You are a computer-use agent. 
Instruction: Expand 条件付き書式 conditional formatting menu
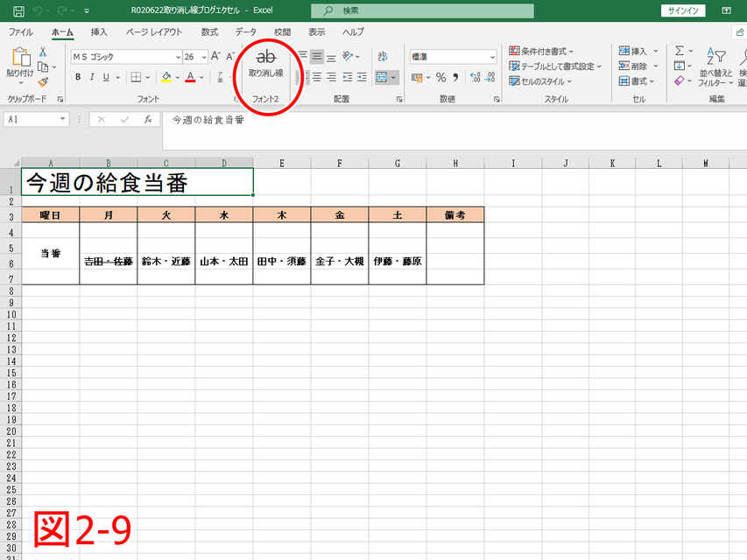coord(541,51)
